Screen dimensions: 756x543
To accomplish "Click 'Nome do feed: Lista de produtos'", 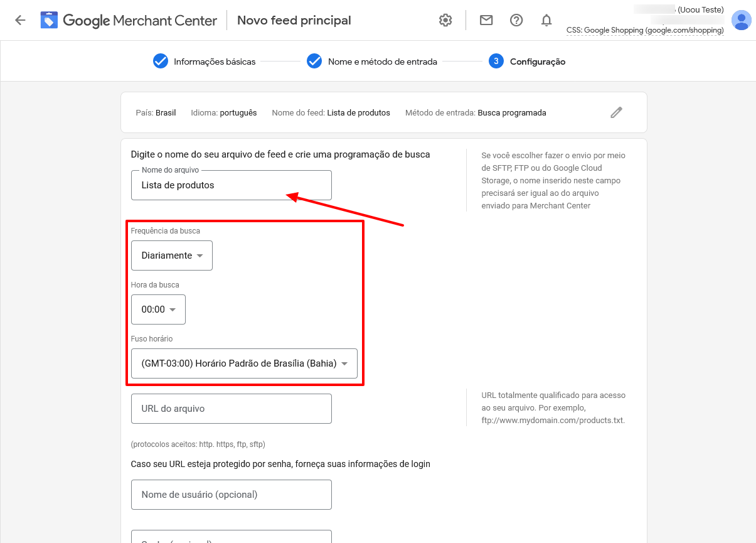I will pos(331,113).
